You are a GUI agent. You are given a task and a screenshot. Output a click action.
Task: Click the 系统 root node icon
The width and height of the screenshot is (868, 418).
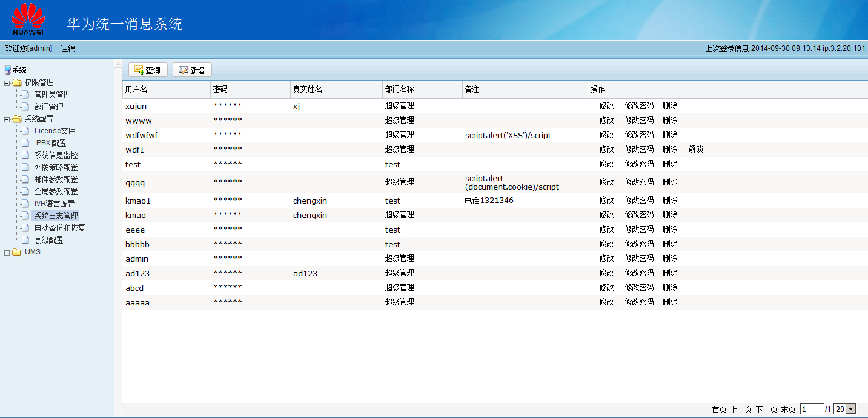click(x=7, y=70)
